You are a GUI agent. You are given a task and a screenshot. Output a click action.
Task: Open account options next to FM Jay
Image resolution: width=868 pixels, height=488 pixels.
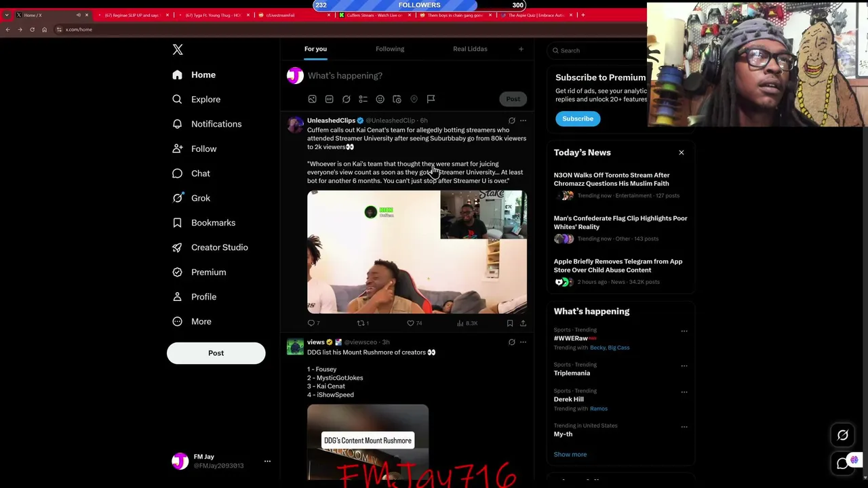(x=267, y=462)
